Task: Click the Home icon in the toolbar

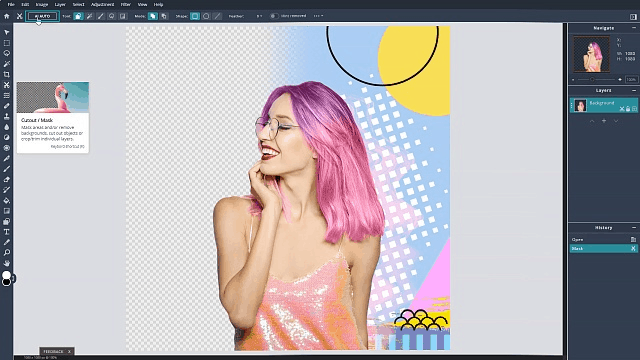Action: (7, 16)
